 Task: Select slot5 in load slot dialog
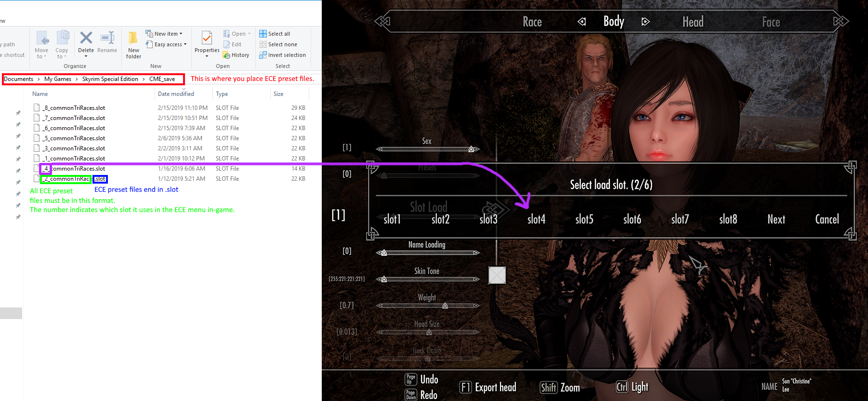584,219
